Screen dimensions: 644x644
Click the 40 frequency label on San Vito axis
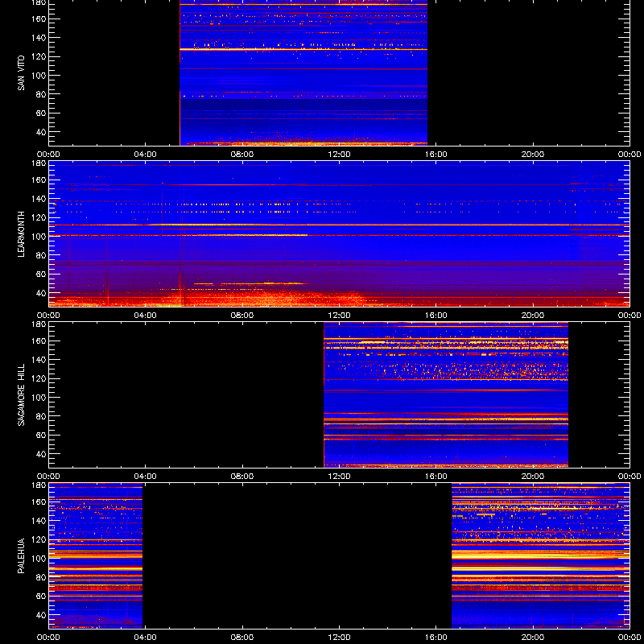pyautogui.click(x=41, y=132)
